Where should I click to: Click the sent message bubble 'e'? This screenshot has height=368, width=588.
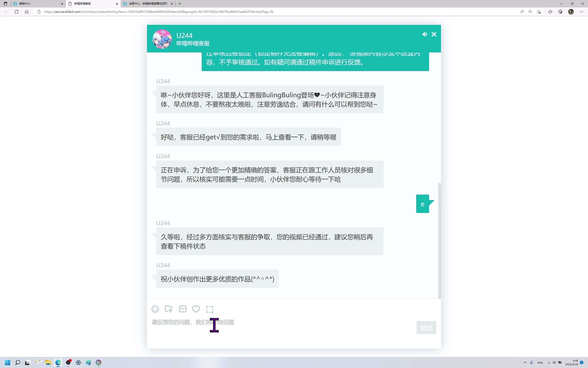[423, 204]
